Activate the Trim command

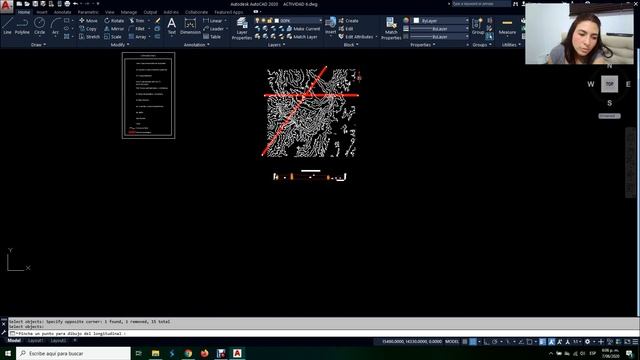pos(137,20)
